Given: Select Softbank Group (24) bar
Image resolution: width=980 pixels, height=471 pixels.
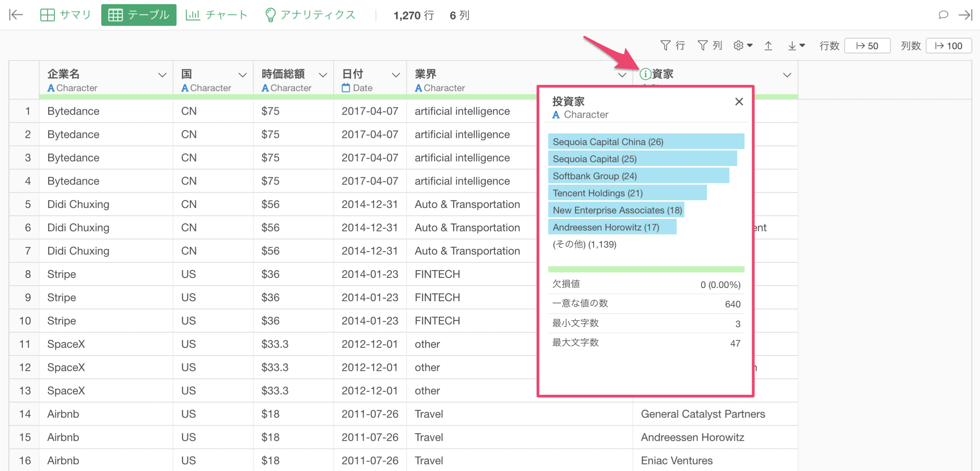Looking at the screenshot, I should [638, 176].
